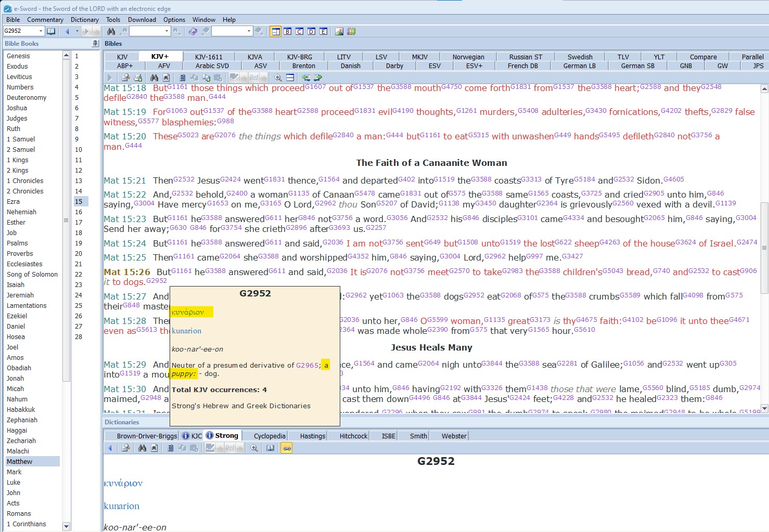Switch to layout B (Bible view)
Screen dimensions: 769x532
(287, 31)
